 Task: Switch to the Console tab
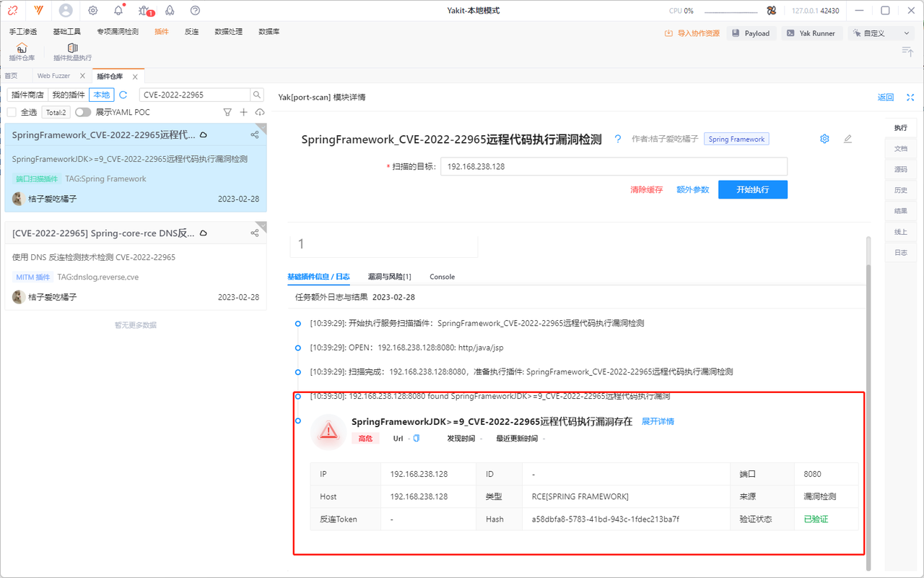tap(443, 277)
